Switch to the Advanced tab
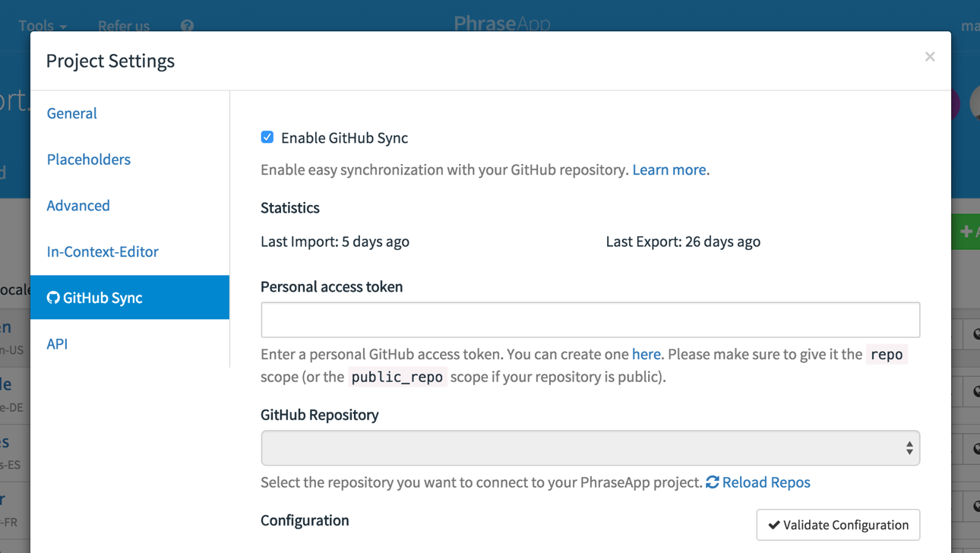 click(78, 206)
